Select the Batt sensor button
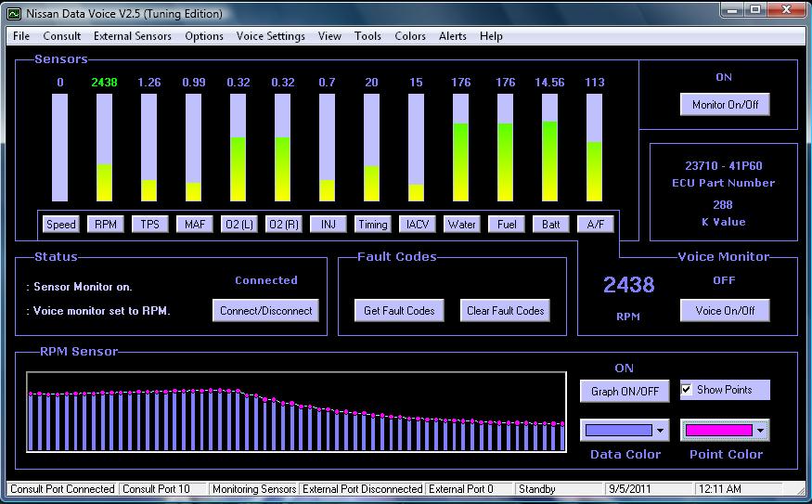This screenshot has height=504, width=812. click(550, 225)
